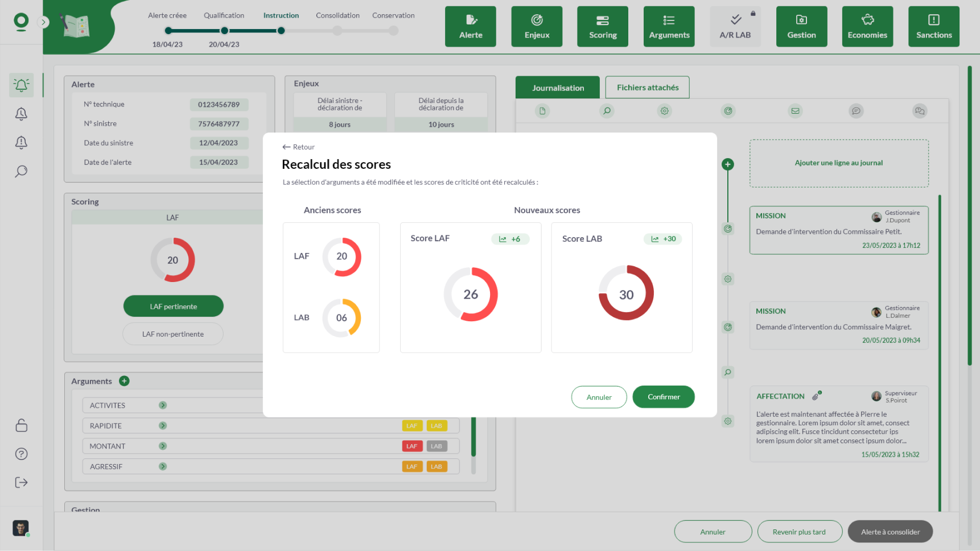Click the Instruction step on the progress timeline

(x=281, y=31)
